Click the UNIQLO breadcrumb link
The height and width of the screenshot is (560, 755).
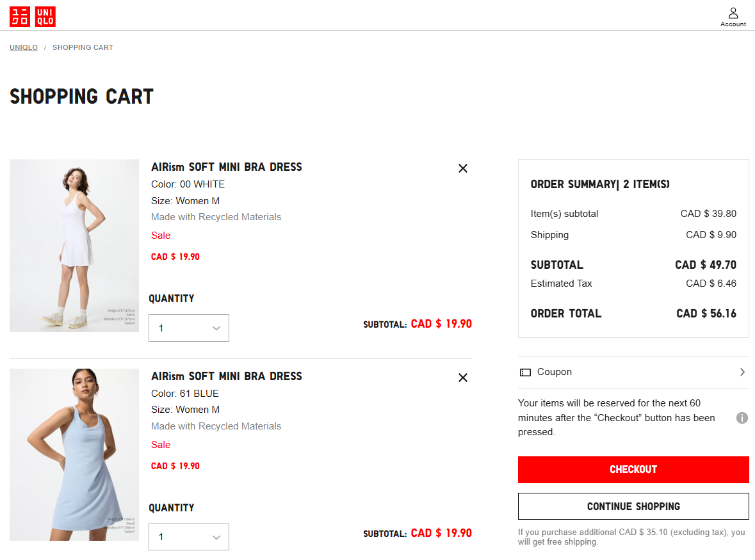coord(23,47)
